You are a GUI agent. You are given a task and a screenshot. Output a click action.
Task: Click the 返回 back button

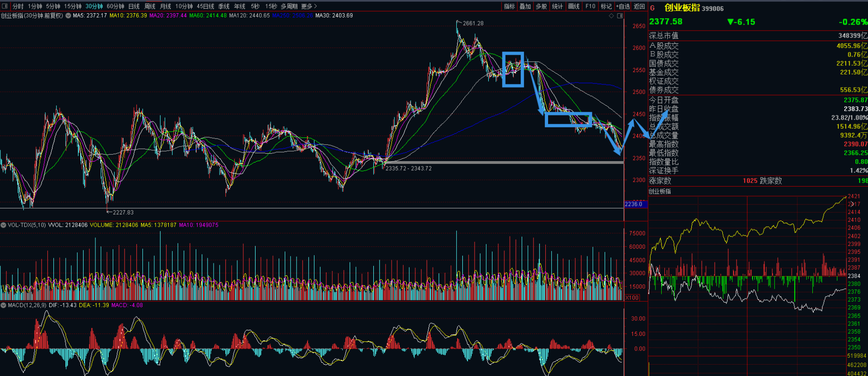(639, 6)
